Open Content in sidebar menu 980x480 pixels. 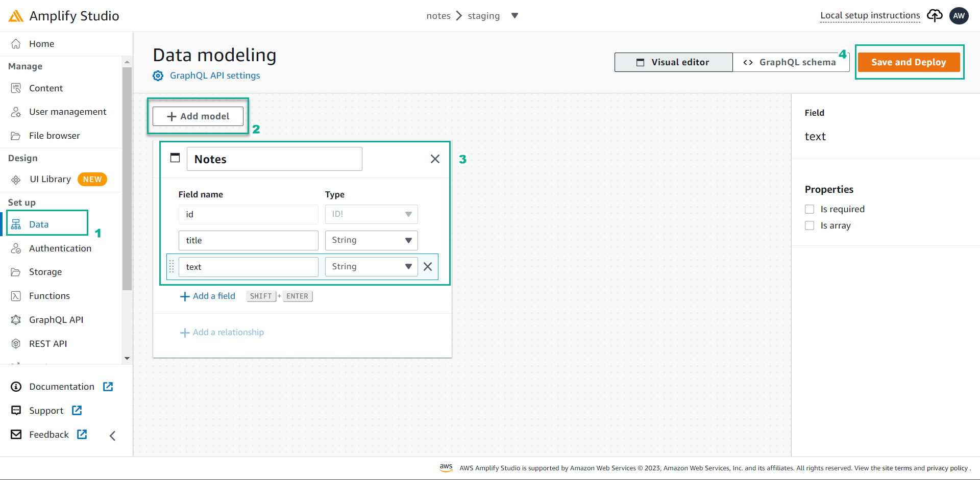coord(45,88)
